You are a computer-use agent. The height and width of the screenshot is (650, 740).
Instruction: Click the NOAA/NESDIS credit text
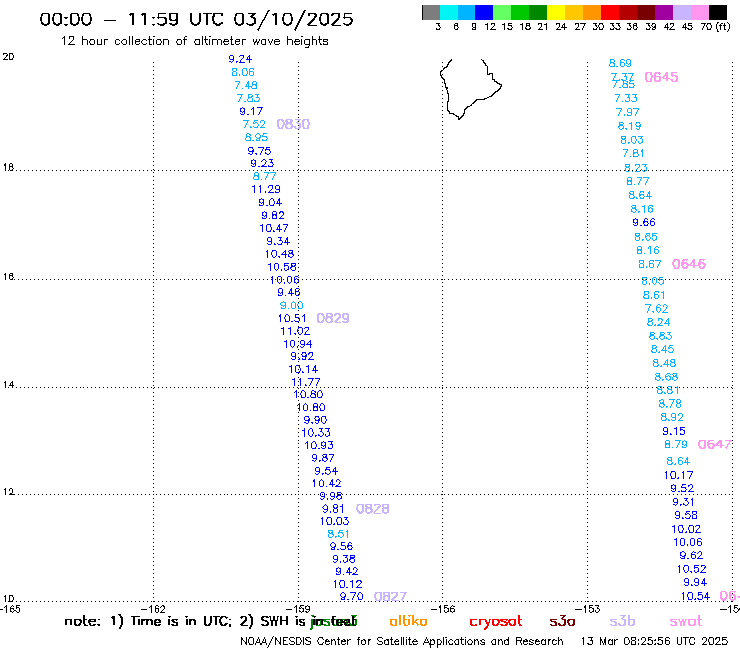click(x=402, y=641)
